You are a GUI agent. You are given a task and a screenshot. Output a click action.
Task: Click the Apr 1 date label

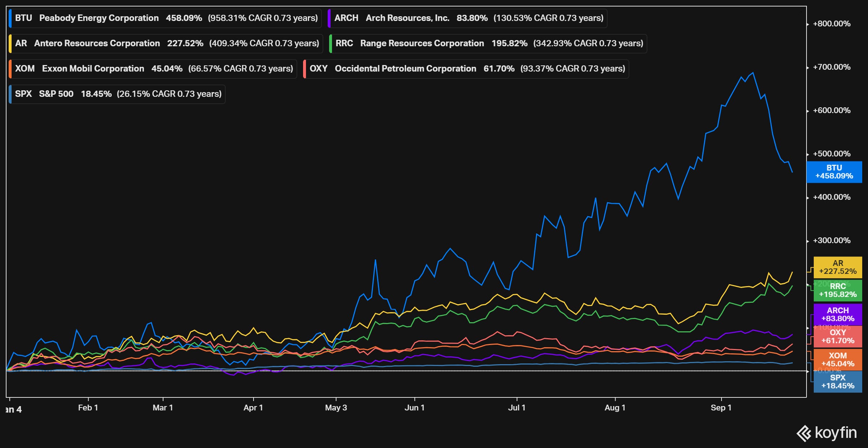pyautogui.click(x=253, y=408)
